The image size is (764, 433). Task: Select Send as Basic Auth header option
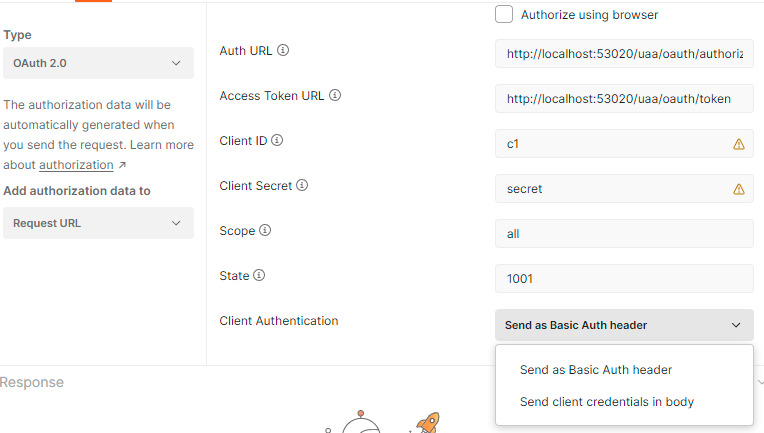click(596, 370)
